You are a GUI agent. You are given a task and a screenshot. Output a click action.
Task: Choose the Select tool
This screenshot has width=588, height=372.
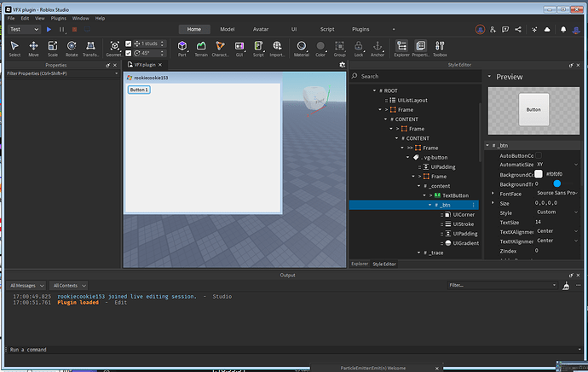click(x=14, y=49)
